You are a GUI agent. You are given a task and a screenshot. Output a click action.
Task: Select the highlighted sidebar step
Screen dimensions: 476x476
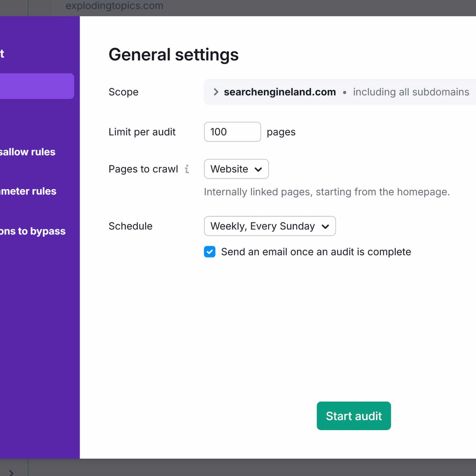click(37, 86)
